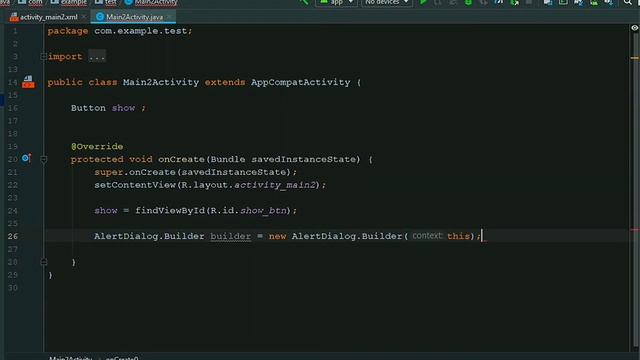This screenshot has height=360, width=640.
Task: Click AppCompatActivity in the class declaration
Action: click(x=300, y=82)
